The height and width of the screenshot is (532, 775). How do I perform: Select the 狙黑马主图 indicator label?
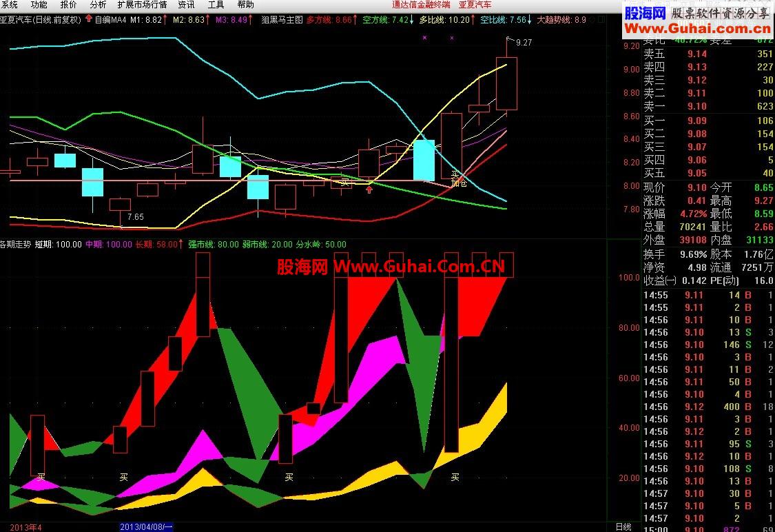[282, 20]
